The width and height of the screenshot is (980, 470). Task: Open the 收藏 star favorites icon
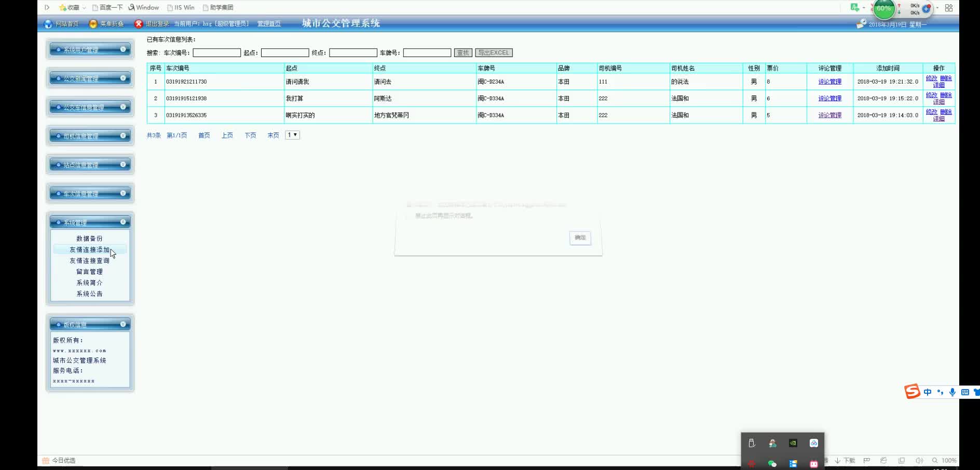pyautogui.click(x=63, y=7)
